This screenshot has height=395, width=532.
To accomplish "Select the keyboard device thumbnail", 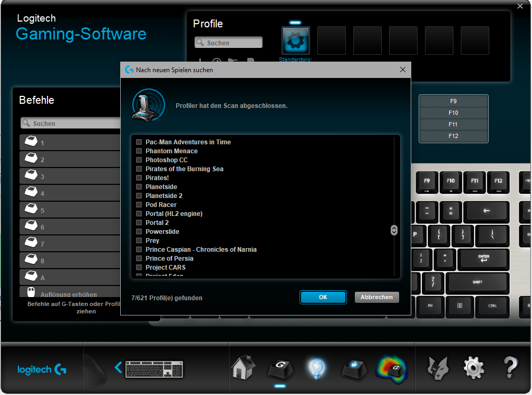I will click(154, 369).
